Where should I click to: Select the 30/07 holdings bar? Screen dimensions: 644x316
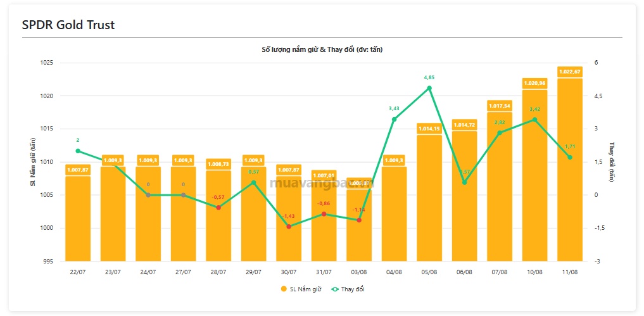(x=289, y=218)
